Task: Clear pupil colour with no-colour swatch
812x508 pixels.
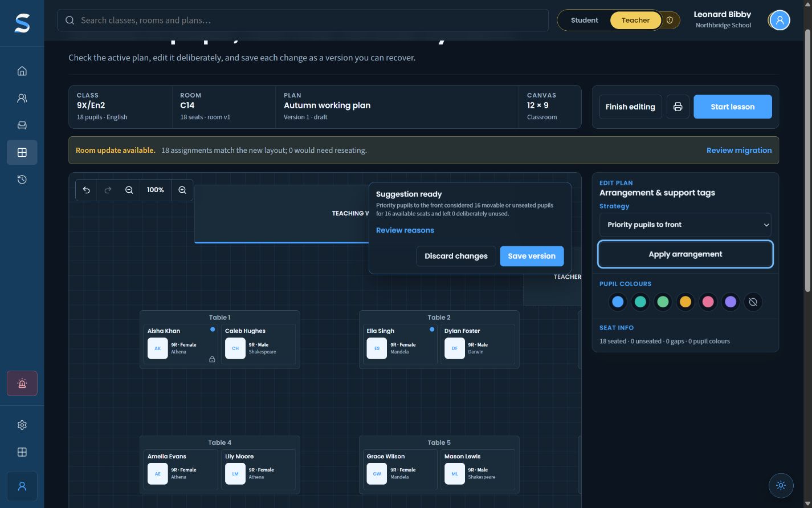Action: [x=753, y=302]
